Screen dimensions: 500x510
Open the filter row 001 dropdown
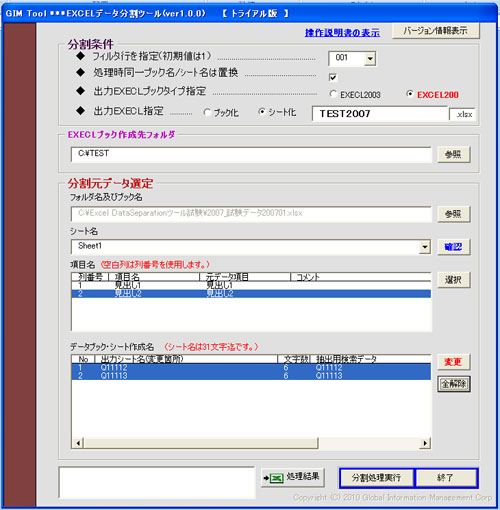(x=370, y=59)
